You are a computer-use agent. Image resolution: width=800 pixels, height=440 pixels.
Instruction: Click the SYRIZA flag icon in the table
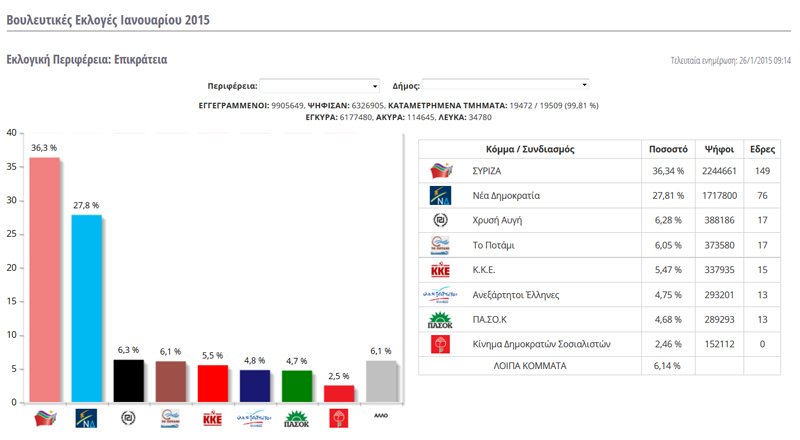441,170
